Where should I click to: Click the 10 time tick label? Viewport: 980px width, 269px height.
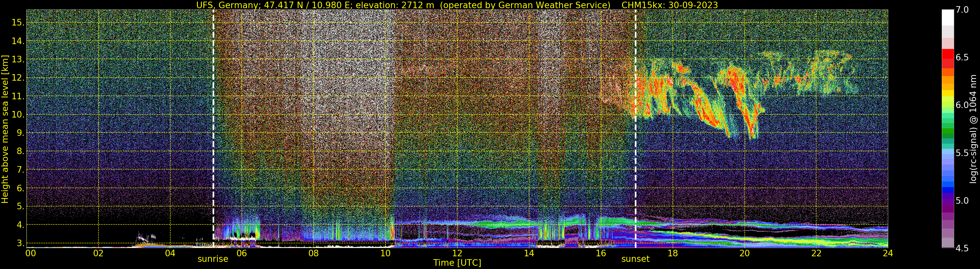point(385,253)
